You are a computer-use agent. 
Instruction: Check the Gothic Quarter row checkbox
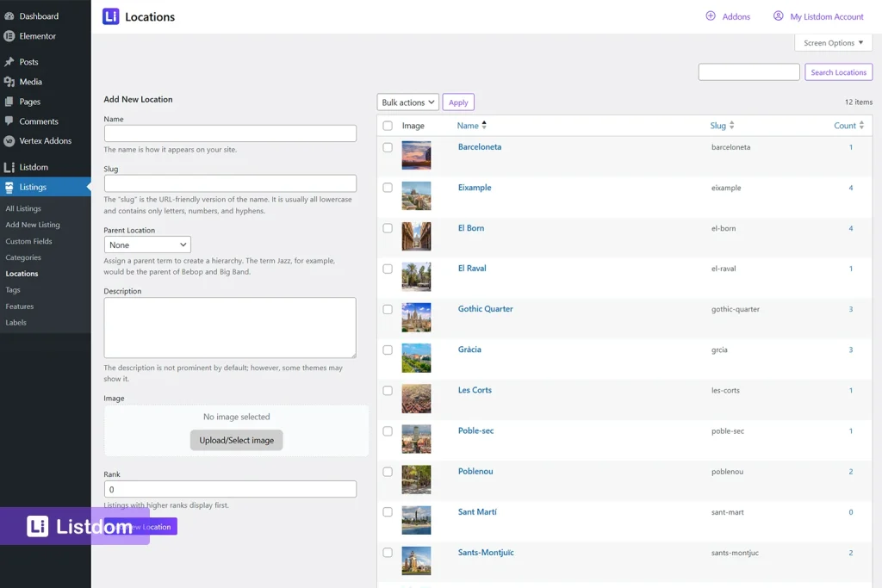point(387,309)
